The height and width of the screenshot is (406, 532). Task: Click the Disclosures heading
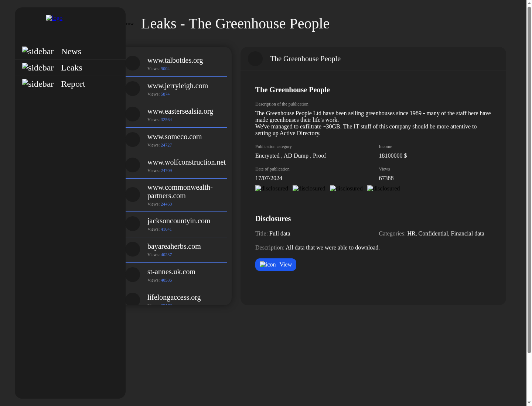(x=273, y=219)
